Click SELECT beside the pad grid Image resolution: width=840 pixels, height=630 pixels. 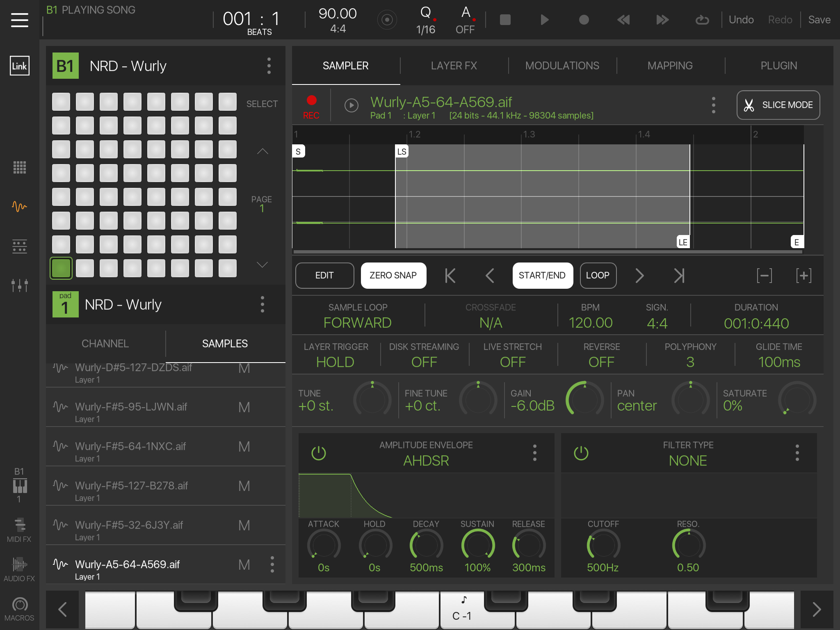[262, 104]
